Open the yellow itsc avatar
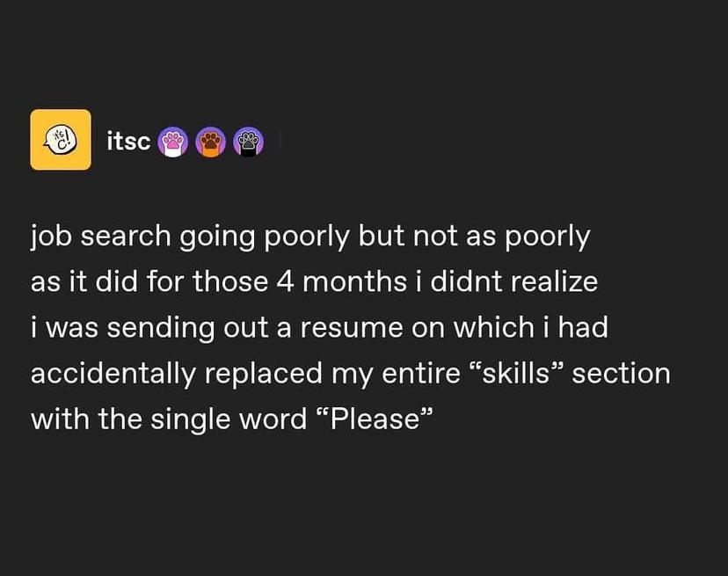The height and width of the screenshot is (576, 728). [61, 139]
